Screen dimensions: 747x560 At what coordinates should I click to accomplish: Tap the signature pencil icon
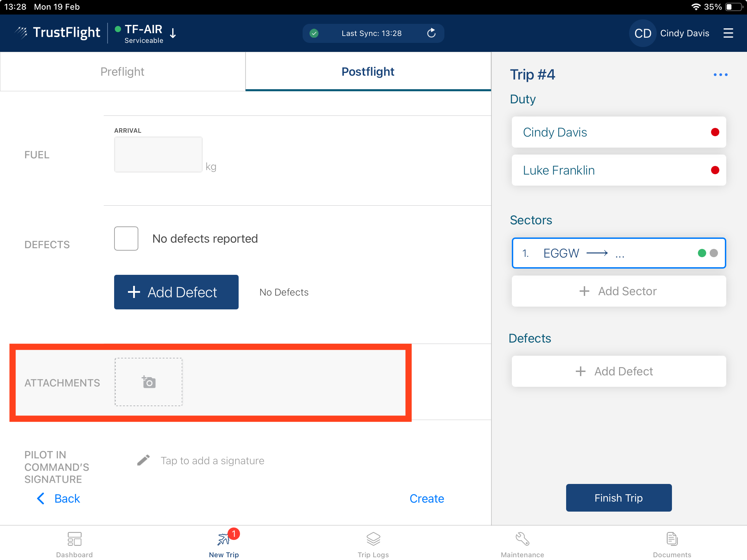[143, 460]
